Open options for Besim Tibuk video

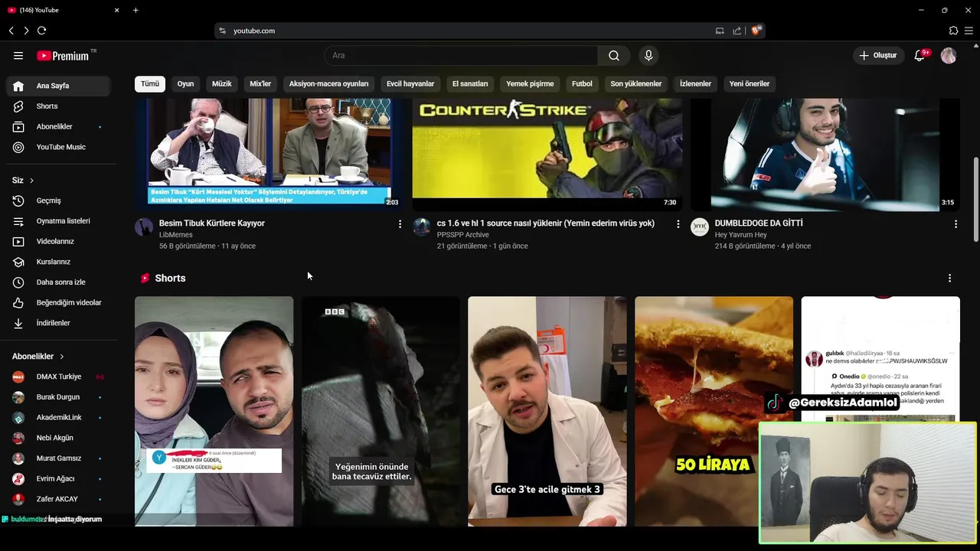400,223
